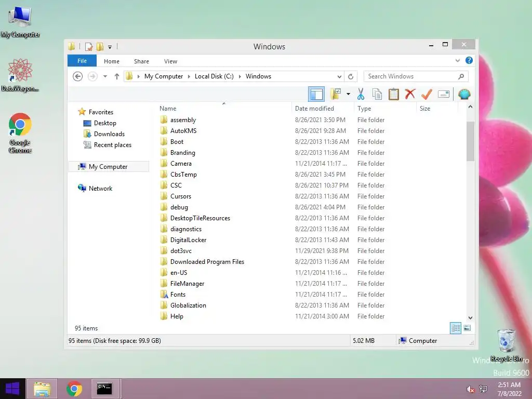Select Desktop in the navigation pane
This screenshot has width=532, height=399.
(x=105, y=123)
